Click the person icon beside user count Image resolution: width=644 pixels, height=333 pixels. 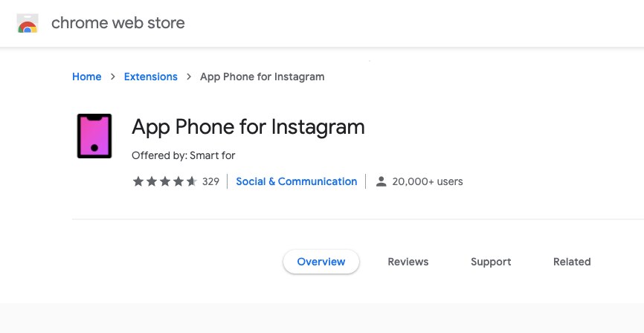pyautogui.click(x=381, y=181)
